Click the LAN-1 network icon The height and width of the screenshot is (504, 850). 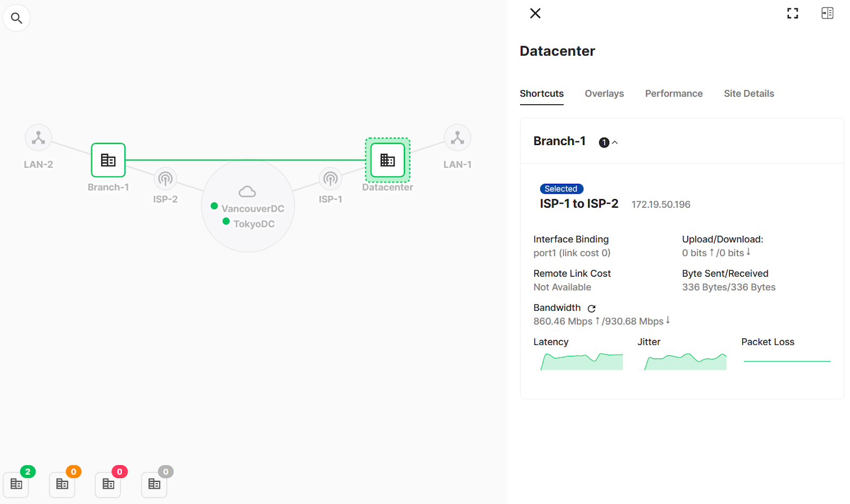point(457,137)
